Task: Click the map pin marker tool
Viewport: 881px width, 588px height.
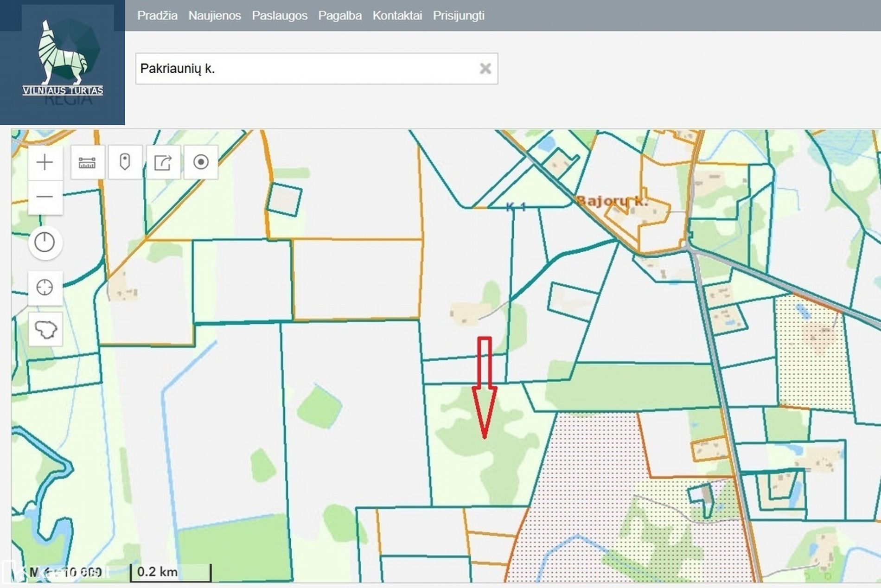Action: pyautogui.click(x=125, y=162)
